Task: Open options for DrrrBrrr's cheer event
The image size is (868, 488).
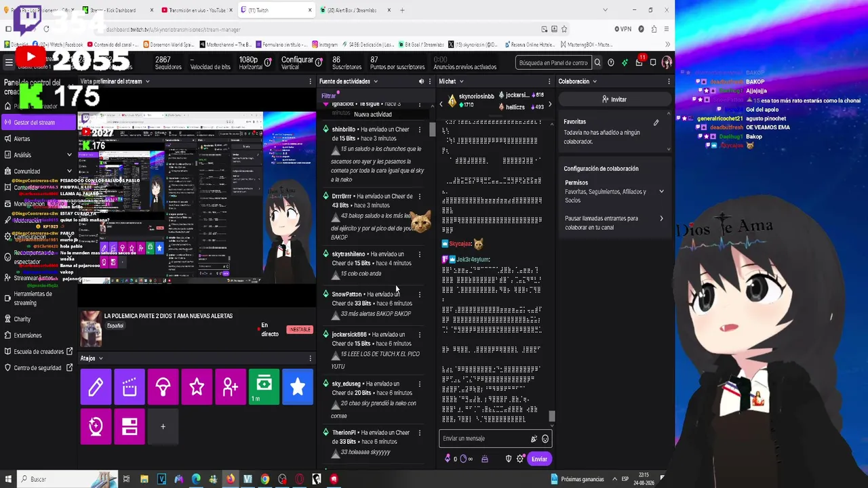Action: 419,197
